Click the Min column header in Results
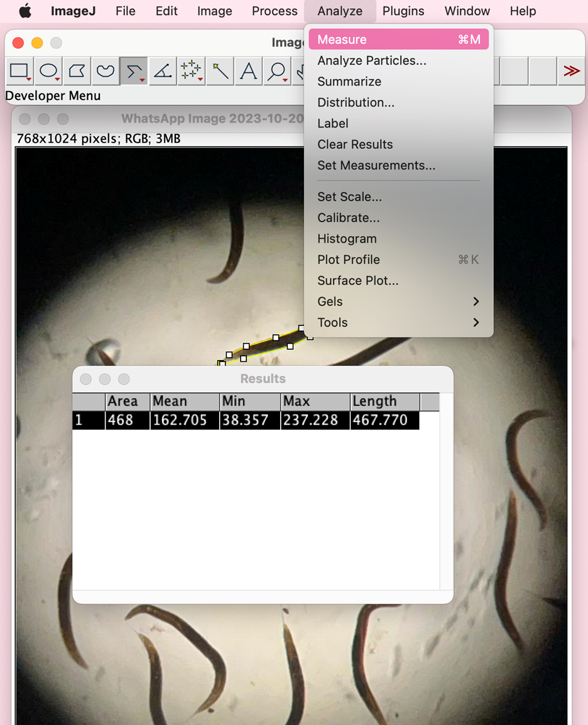The width and height of the screenshot is (588, 725). [x=250, y=401]
